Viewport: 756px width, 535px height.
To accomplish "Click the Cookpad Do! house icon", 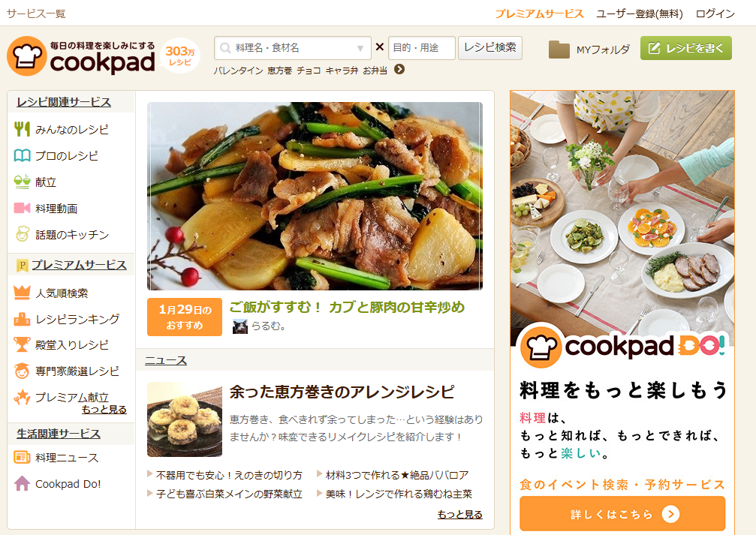I will tap(22, 483).
